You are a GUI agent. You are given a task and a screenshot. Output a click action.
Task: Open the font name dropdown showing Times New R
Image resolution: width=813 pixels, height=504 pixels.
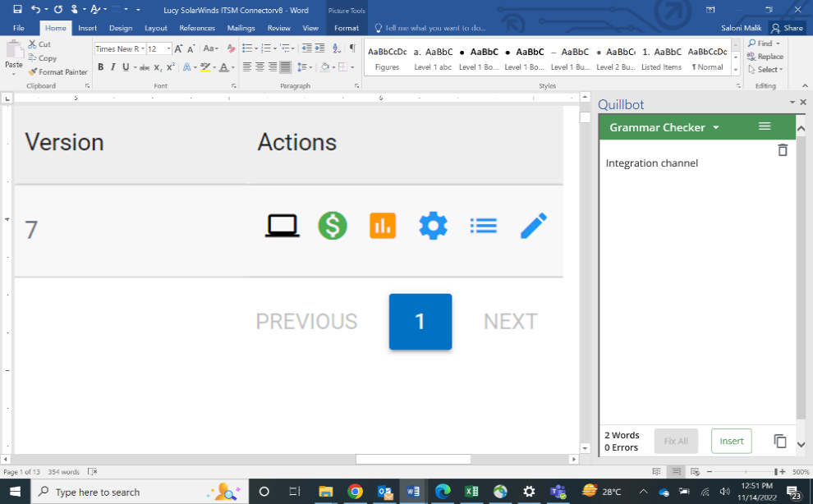pos(143,48)
